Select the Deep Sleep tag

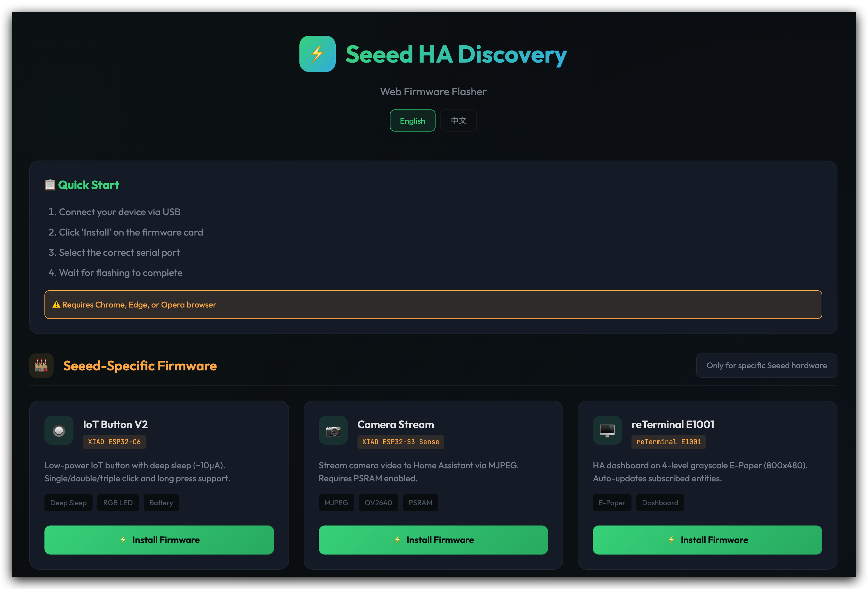click(x=68, y=503)
